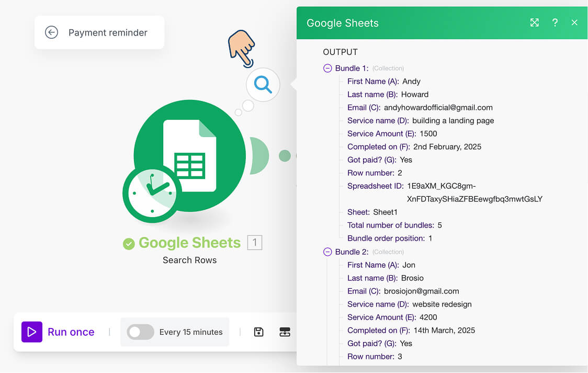Select the date '14th March, 2025'
The height and width of the screenshot is (373, 588).
tap(444, 331)
